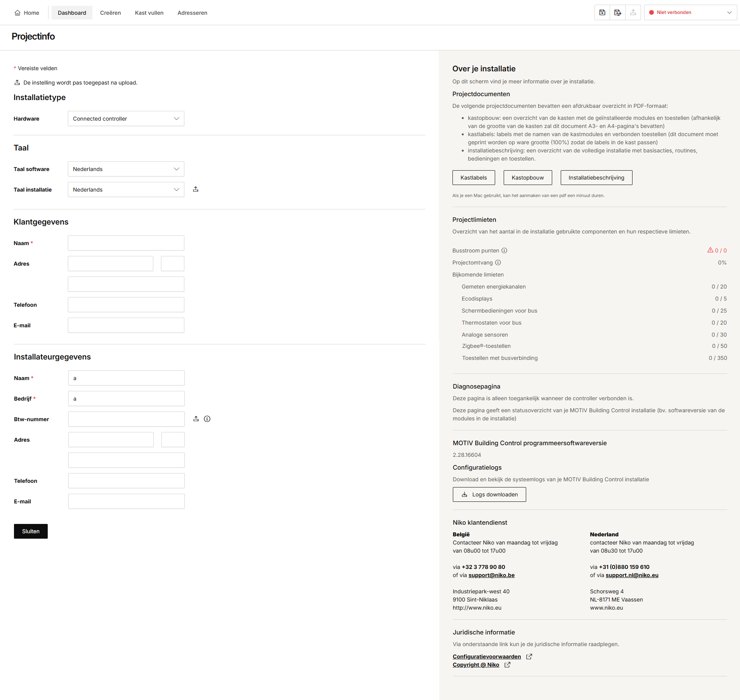The image size is (740, 700).
Task: Click the Bedrijf input field
Action: tap(127, 399)
